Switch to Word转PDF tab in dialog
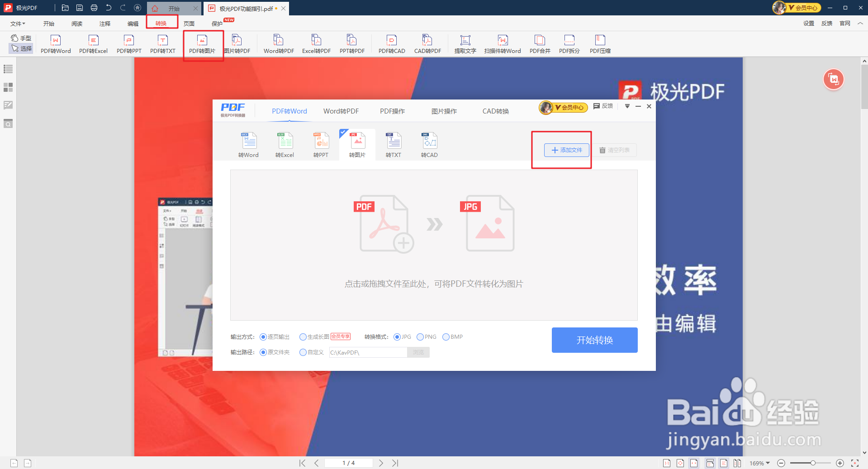The image size is (868, 469). click(341, 111)
